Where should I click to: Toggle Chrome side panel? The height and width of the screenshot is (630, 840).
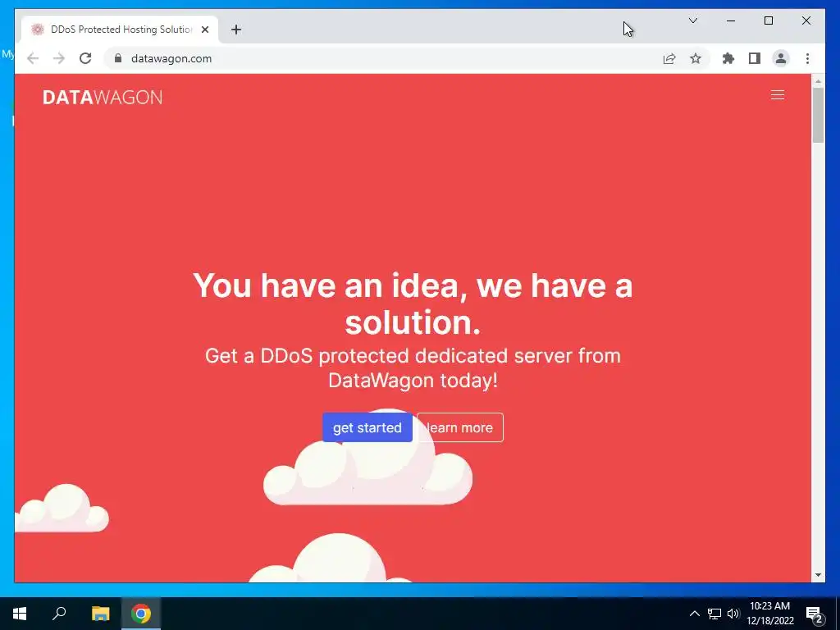tap(755, 58)
